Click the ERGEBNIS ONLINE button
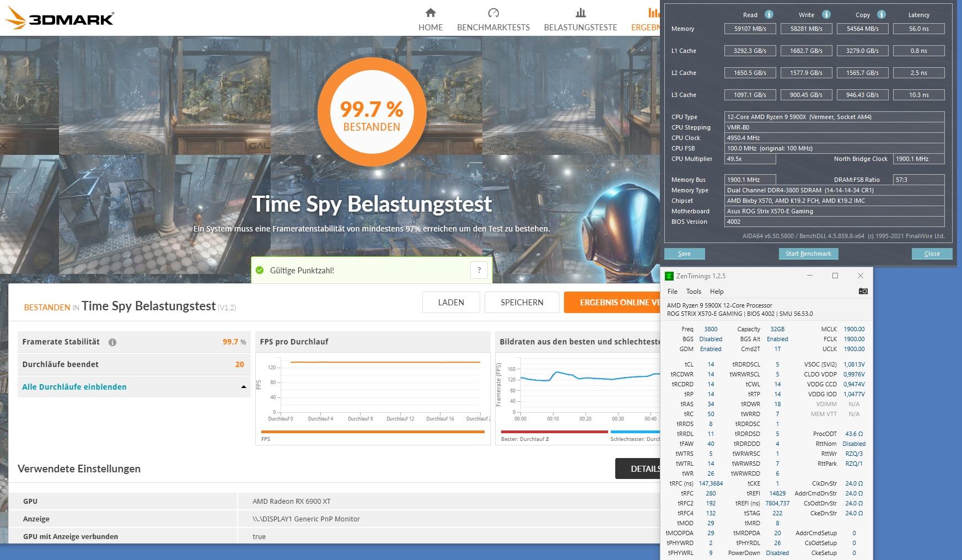The width and height of the screenshot is (962, 560). pos(612,302)
